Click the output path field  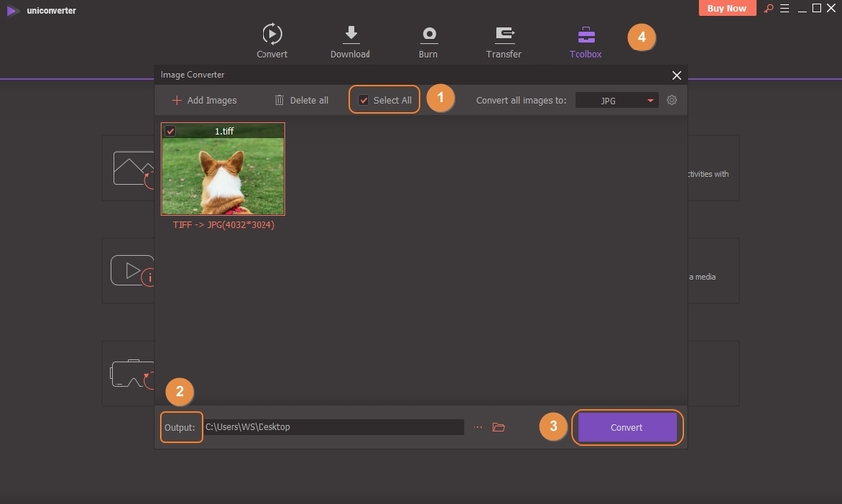(332, 427)
